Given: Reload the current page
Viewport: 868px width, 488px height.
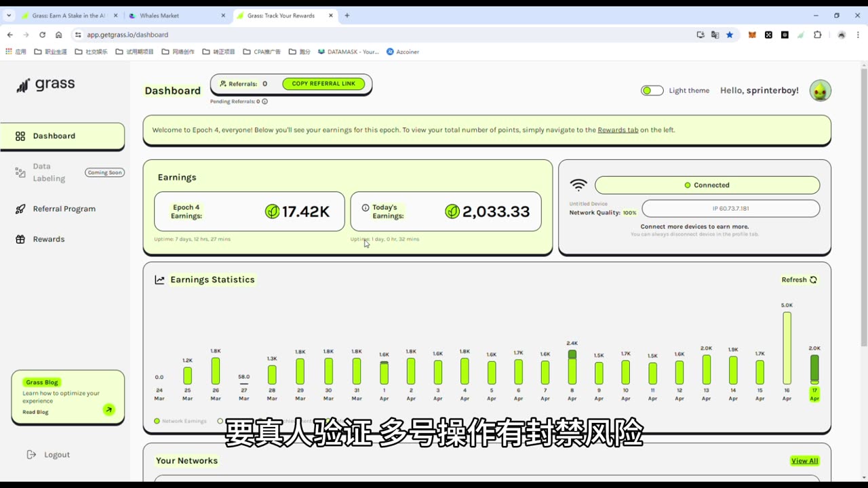Looking at the screenshot, I should (42, 35).
